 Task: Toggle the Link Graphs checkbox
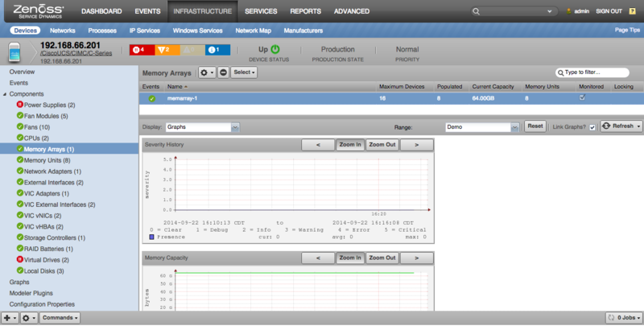click(x=592, y=127)
